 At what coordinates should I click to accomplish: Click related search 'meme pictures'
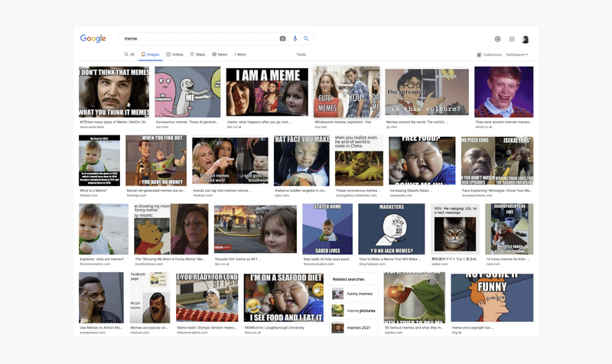pyautogui.click(x=353, y=310)
